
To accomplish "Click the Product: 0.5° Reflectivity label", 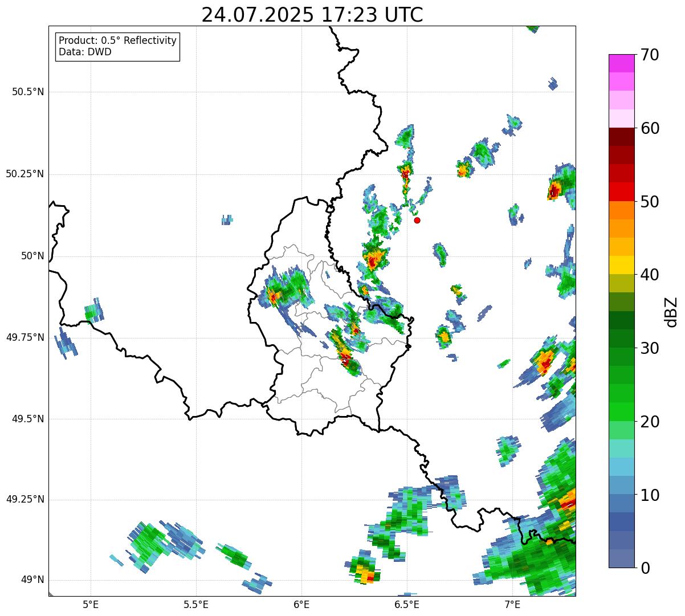I will (117, 40).
